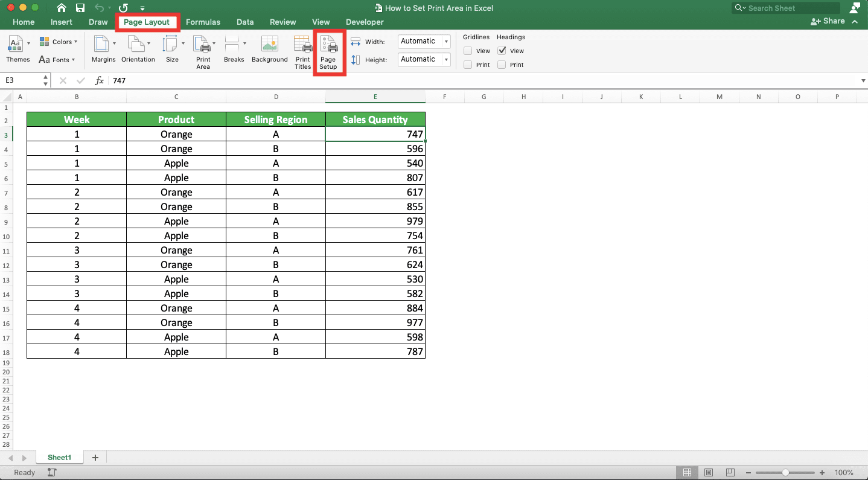Open the Developer ribbon tab
This screenshot has height=480, width=868.
click(x=365, y=22)
